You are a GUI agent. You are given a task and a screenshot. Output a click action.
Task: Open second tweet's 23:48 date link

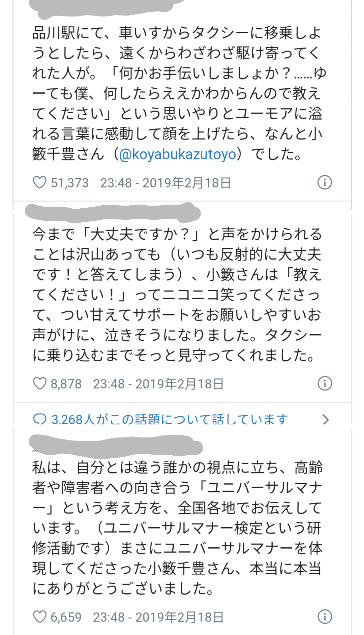pos(158,384)
